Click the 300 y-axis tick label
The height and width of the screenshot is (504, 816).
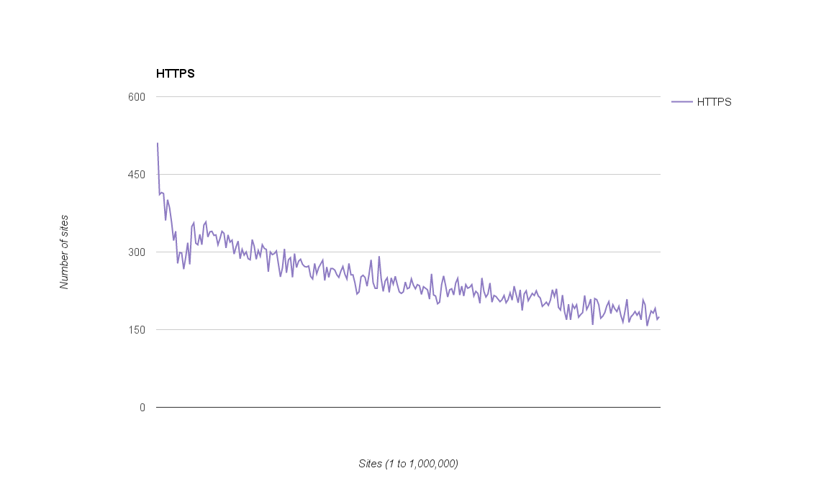pyautogui.click(x=137, y=252)
